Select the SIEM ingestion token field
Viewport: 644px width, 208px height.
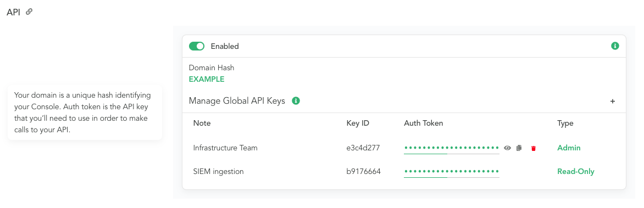tap(451, 171)
